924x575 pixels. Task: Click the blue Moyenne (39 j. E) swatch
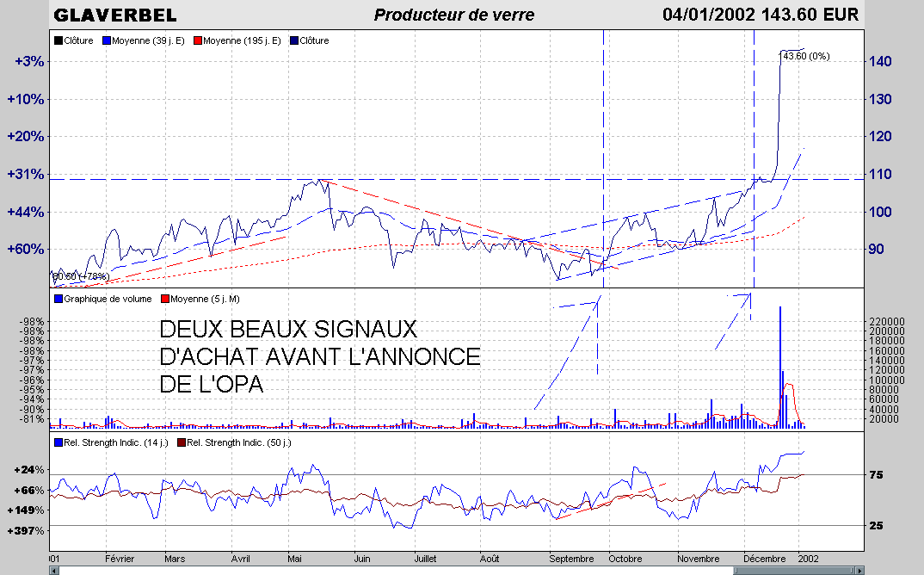(107, 40)
